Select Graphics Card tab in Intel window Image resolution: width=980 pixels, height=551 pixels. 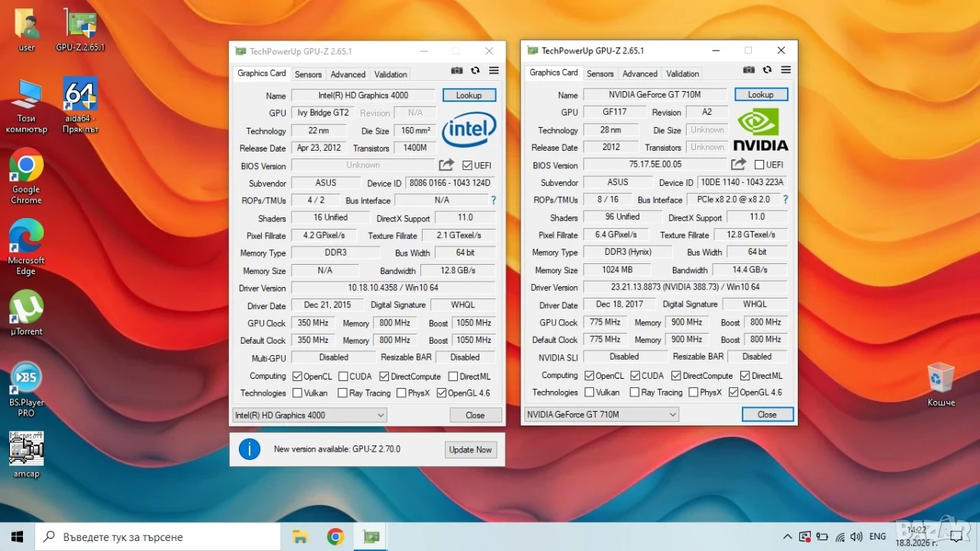point(262,73)
